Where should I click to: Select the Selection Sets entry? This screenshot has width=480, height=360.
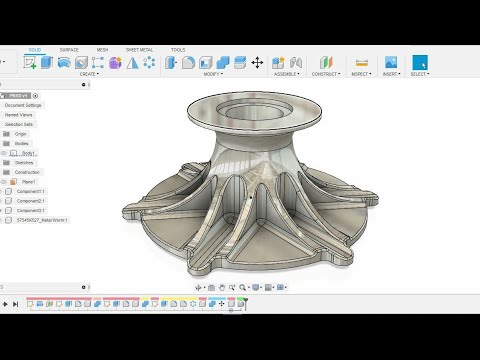pos(19,124)
